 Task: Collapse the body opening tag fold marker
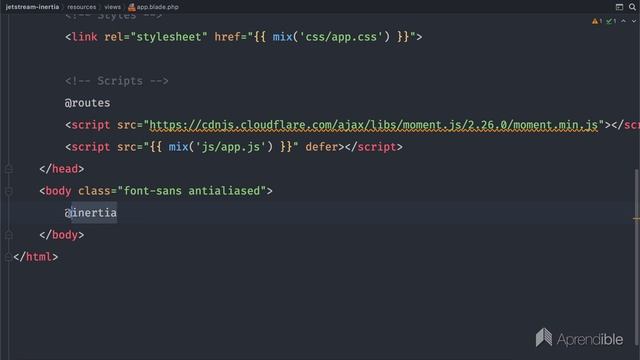pos(9,191)
